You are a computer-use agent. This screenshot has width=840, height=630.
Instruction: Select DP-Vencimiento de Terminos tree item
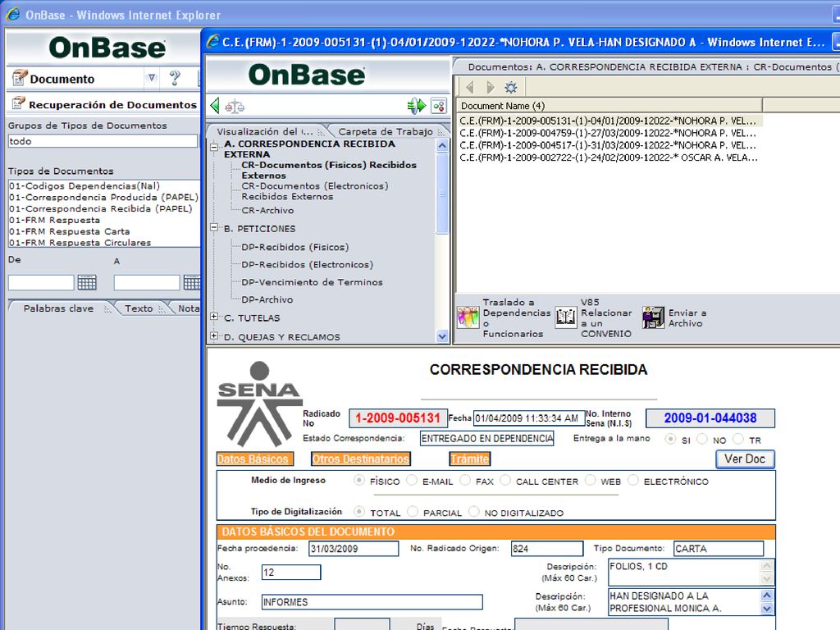312,282
